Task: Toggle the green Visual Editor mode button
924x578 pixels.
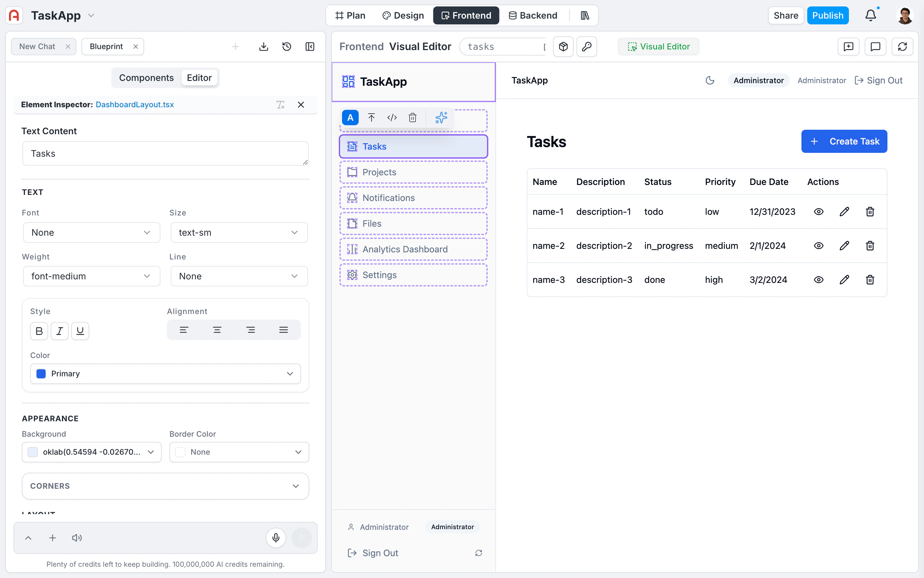Action: click(x=659, y=47)
